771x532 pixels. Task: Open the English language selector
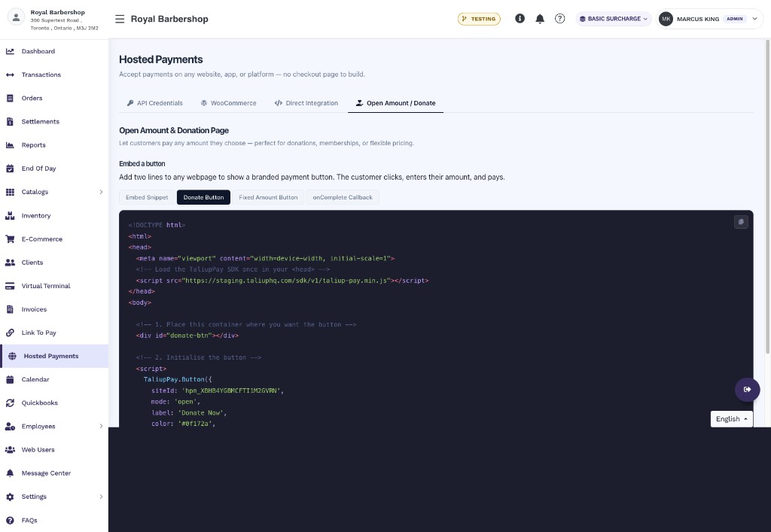click(732, 419)
